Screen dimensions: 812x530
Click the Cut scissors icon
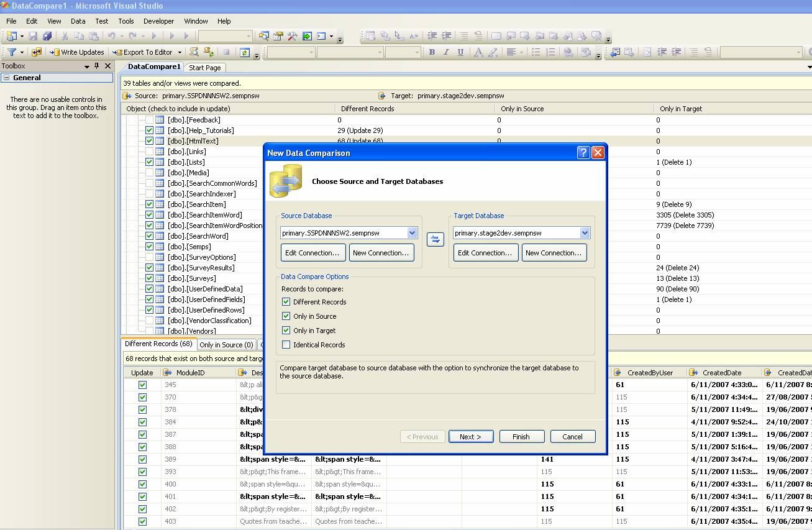pos(65,36)
